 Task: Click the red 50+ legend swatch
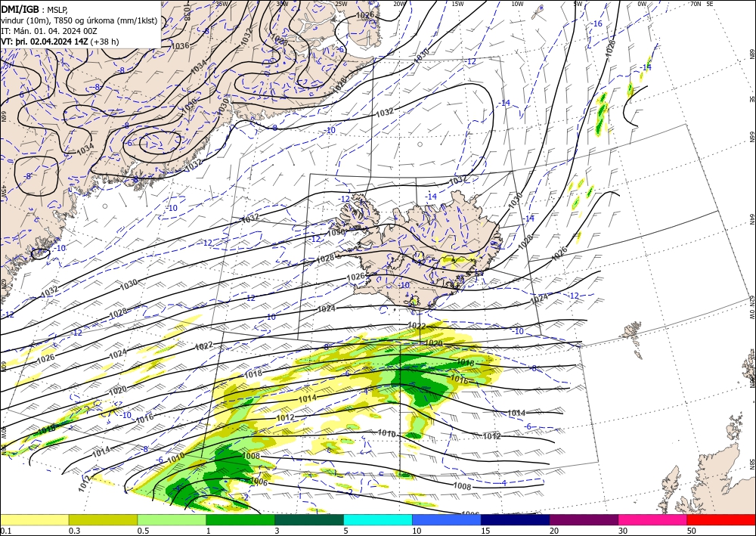pyautogui.click(x=721, y=519)
